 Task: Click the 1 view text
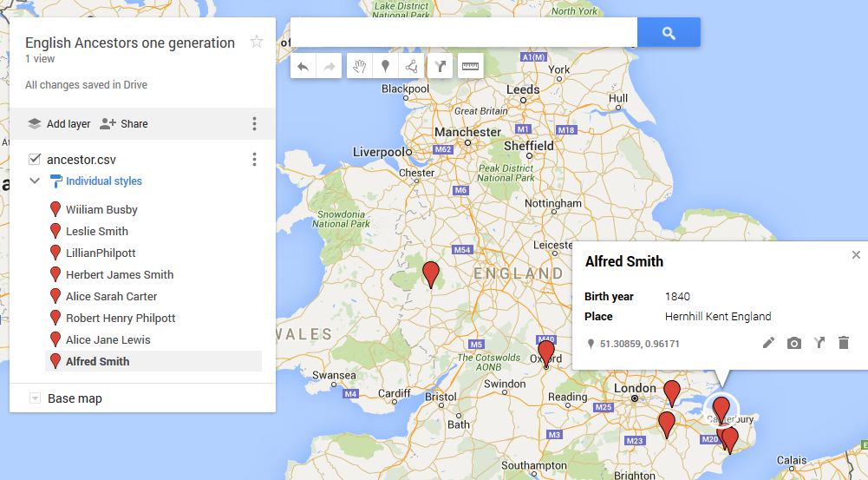pos(40,59)
